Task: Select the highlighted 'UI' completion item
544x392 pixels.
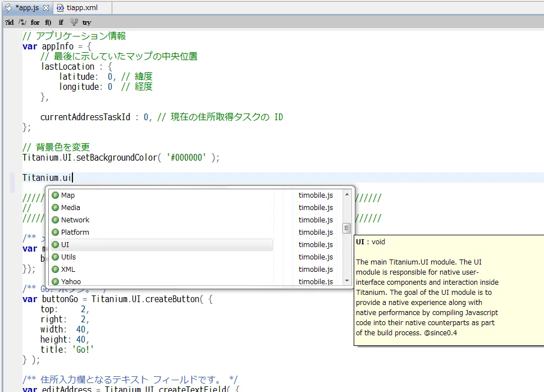Action: (65, 244)
